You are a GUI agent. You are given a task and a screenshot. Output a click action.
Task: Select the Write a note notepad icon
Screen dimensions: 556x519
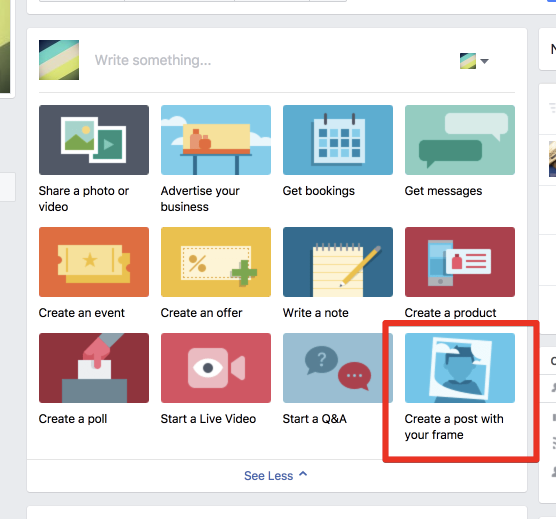(338, 262)
